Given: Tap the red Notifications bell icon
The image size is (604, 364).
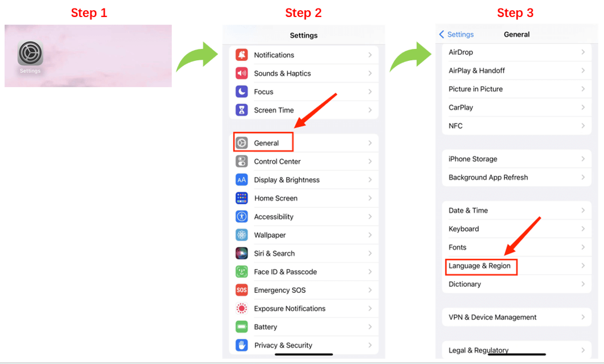Looking at the screenshot, I should click(242, 55).
